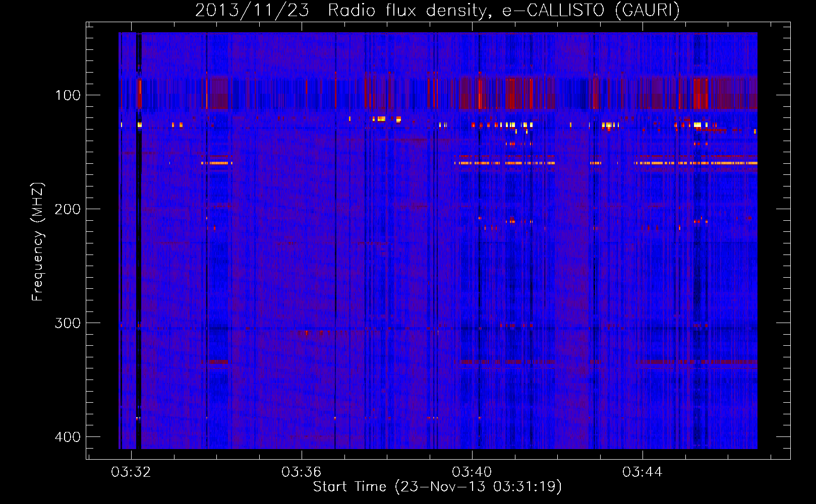Click the 03:36 time tick label
Screen dimensions: 816x504
pyautogui.click(x=302, y=472)
